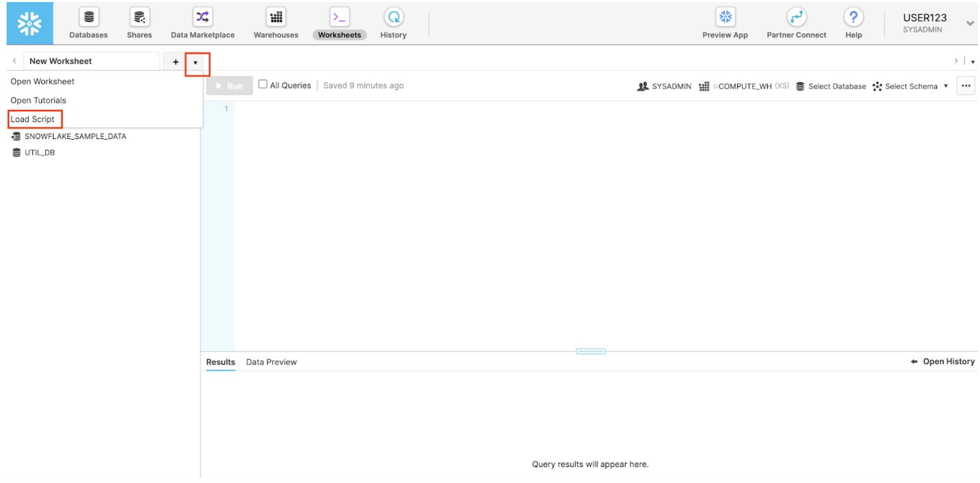Grab the results pane resize handle

pos(591,352)
